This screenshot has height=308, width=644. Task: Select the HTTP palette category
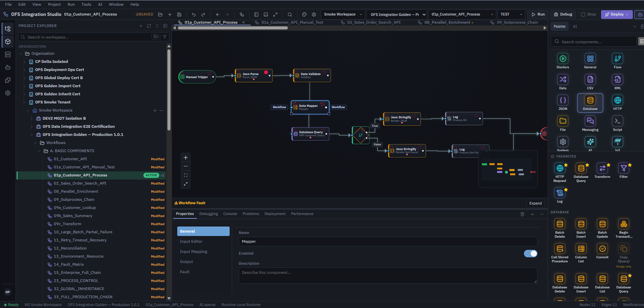617,103
